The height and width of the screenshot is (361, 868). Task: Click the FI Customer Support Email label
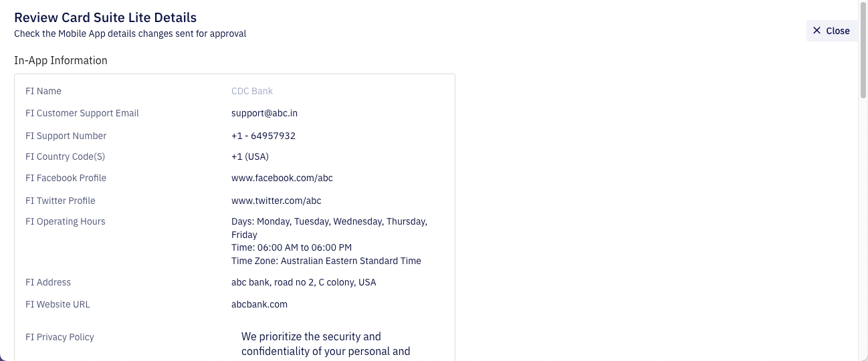tap(82, 113)
